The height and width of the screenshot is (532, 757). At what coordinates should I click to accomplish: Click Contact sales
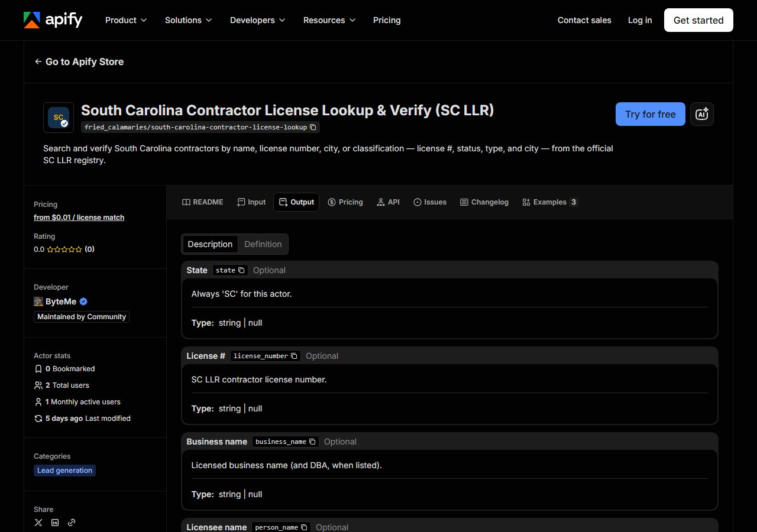(x=584, y=20)
